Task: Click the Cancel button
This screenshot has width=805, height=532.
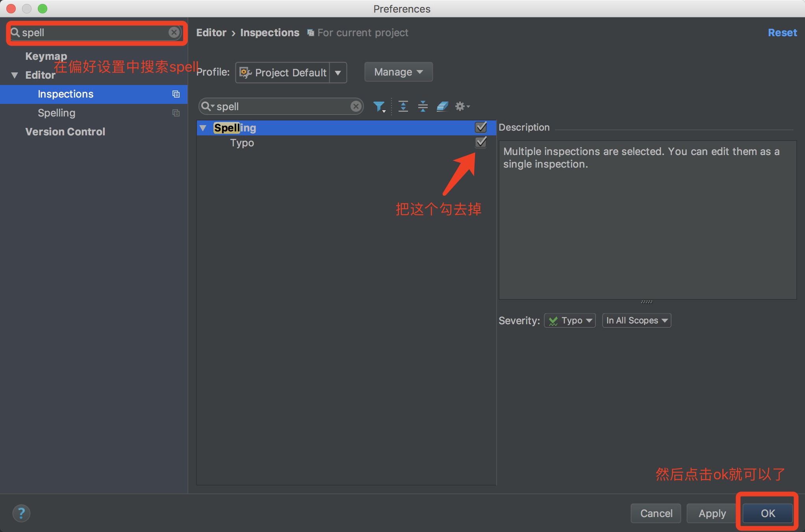Action: (x=656, y=513)
